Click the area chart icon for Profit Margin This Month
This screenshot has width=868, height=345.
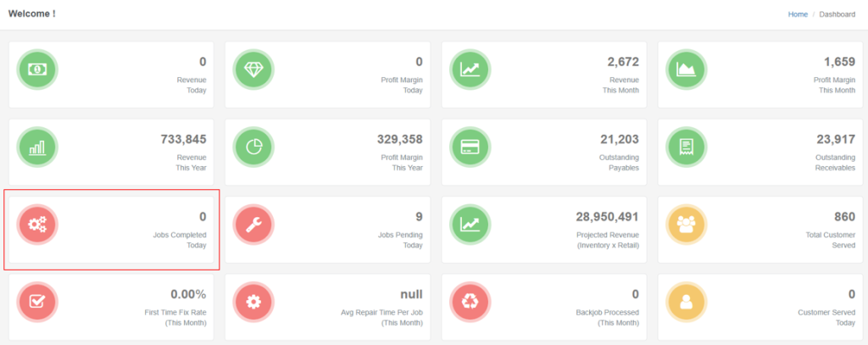click(x=687, y=70)
